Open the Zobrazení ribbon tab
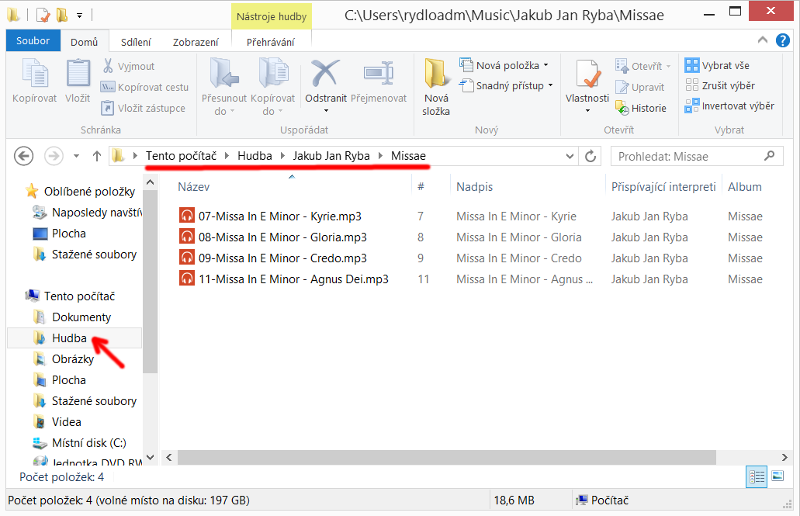 [x=195, y=42]
